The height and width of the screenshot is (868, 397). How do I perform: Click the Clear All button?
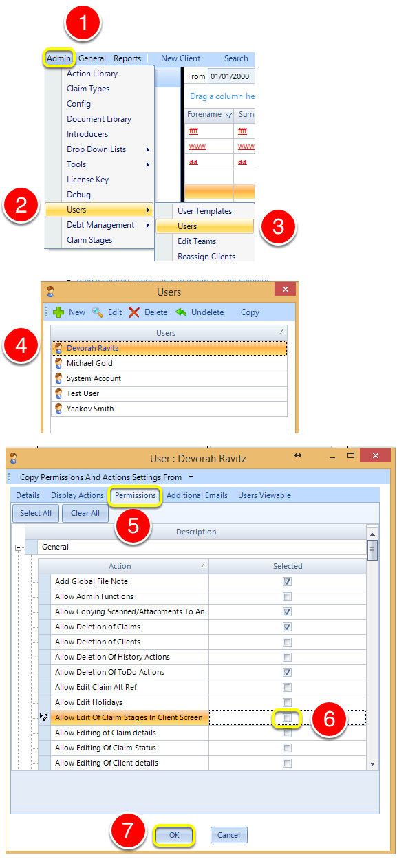[x=85, y=513]
